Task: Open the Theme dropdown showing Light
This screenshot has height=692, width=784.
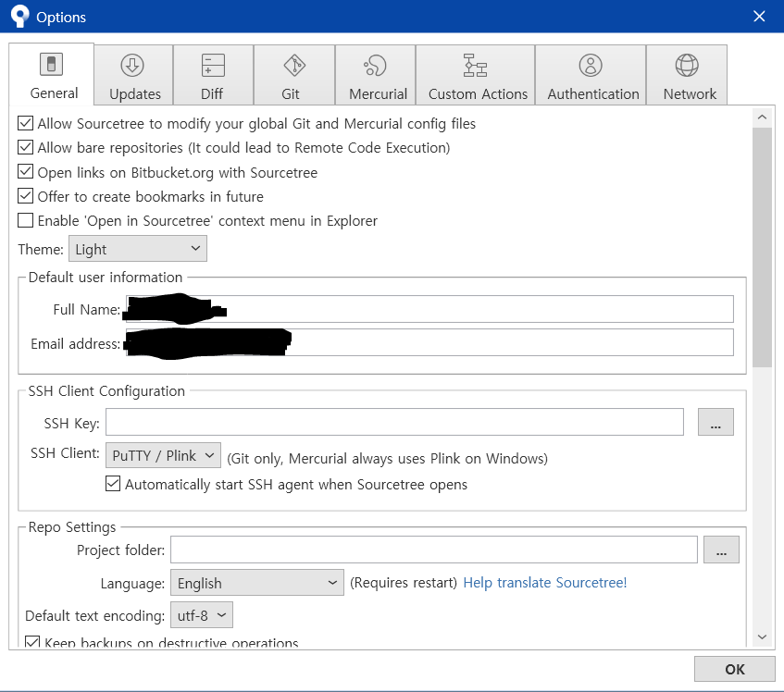Action: [x=138, y=249]
